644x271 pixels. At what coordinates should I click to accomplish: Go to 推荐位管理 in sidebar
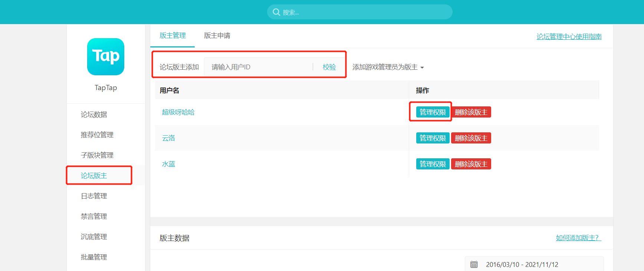click(97, 135)
